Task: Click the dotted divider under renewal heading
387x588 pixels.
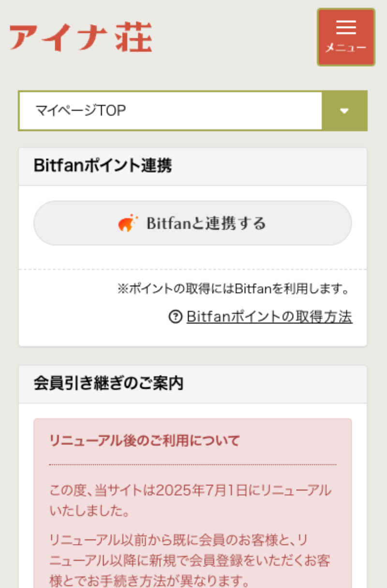Action: point(193,465)
